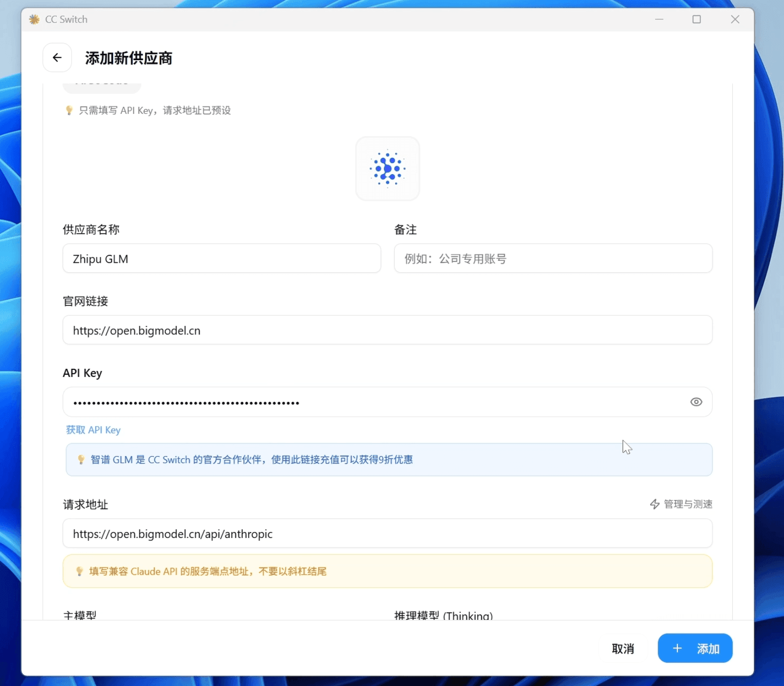This screenshot has width=784, height=686.
Task: Click the CC Switch icon in title bar
Action: pos(34,19)
